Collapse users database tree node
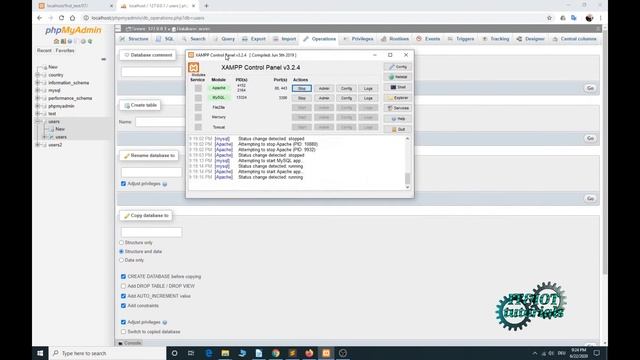 [x=38, y=122]
